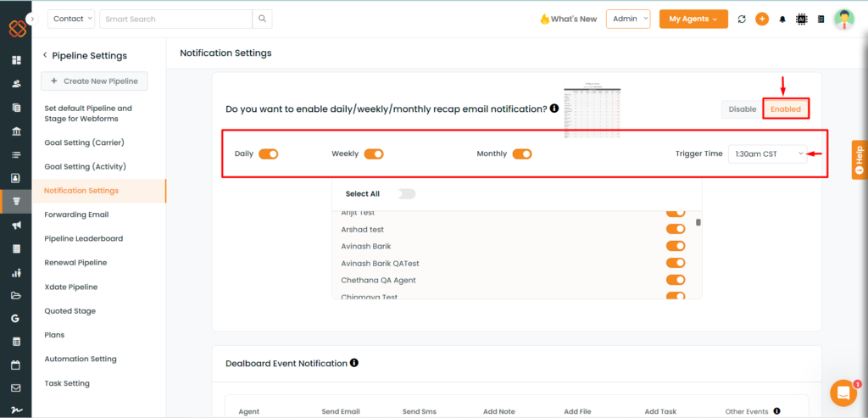
Task: Open the Contact search type dropdown
Action: tap(71, 19)
